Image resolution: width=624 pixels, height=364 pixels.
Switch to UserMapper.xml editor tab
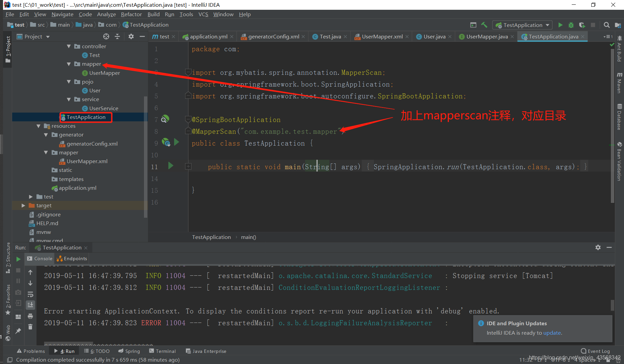pyautogui.click(x=382, y=37)
